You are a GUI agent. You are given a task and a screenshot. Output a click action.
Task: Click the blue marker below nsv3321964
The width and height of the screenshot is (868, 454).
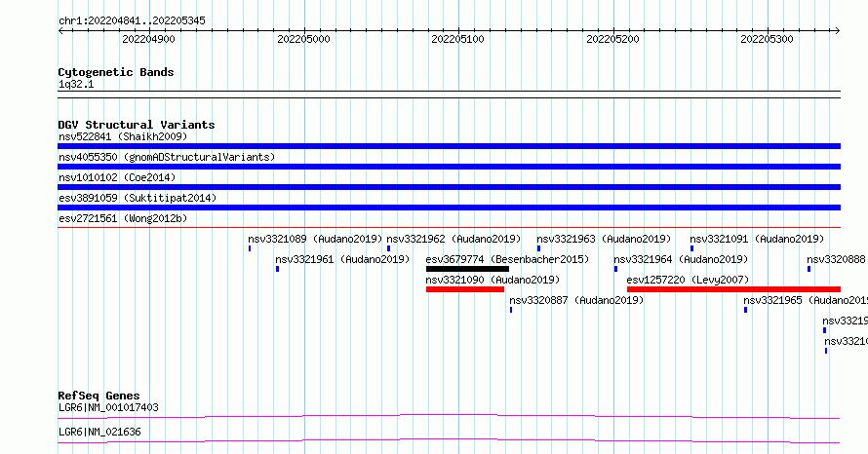tap(615, 269)
